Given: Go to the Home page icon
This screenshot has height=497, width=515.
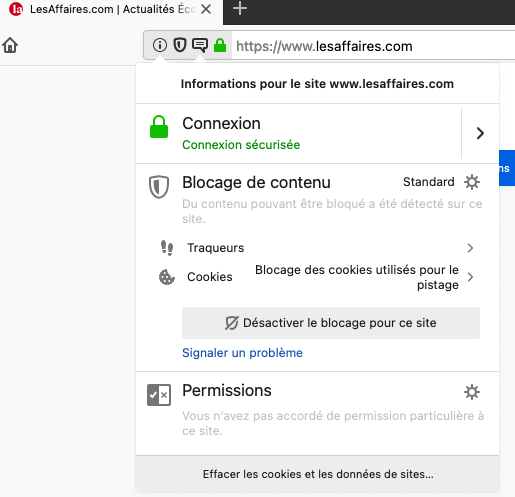Looking at the screenshot, I should pyautogui.click(x=10, y=45).
